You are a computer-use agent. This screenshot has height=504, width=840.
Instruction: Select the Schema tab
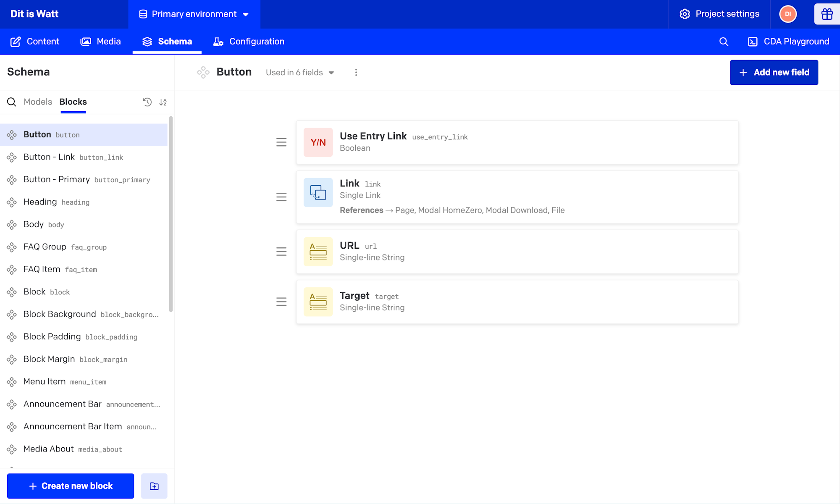pos(167,42)
